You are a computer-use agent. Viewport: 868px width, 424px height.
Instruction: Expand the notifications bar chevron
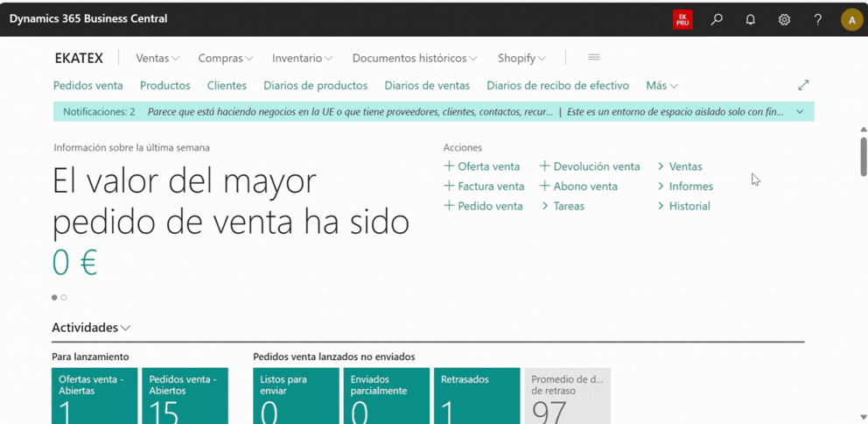tap(800, 112)
